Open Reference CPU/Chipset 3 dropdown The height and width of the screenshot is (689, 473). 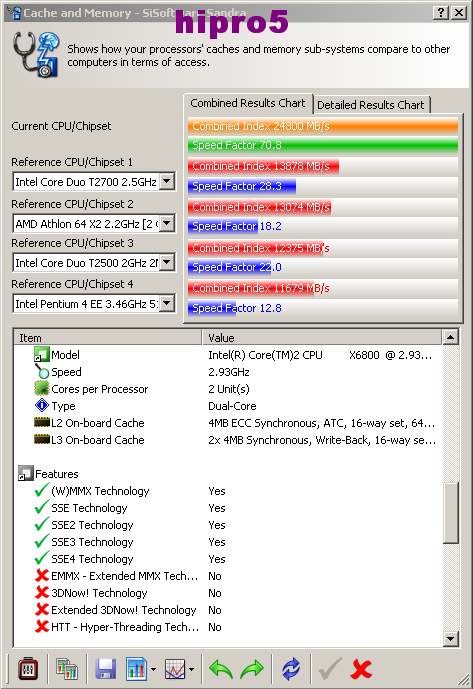(x=167, y=262)
